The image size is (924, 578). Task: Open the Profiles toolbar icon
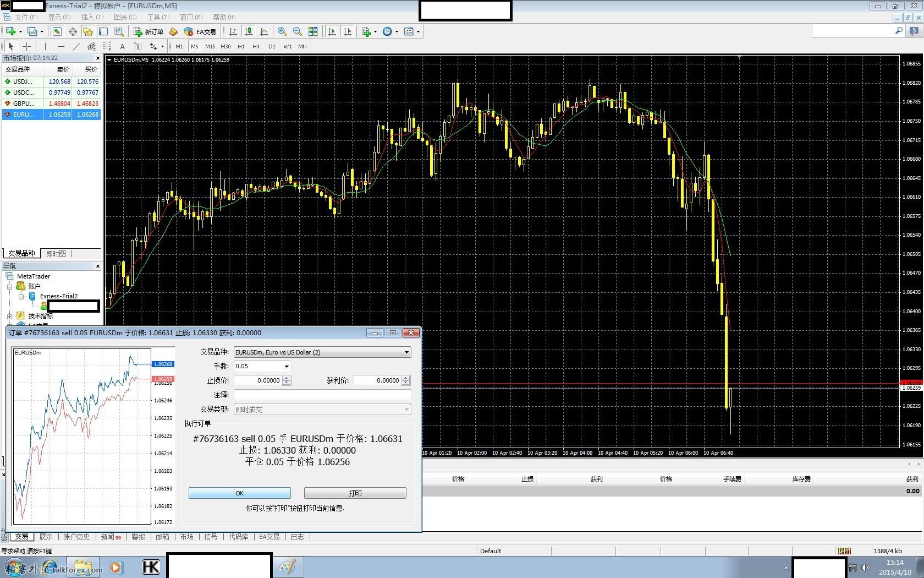tap(32, 31)
